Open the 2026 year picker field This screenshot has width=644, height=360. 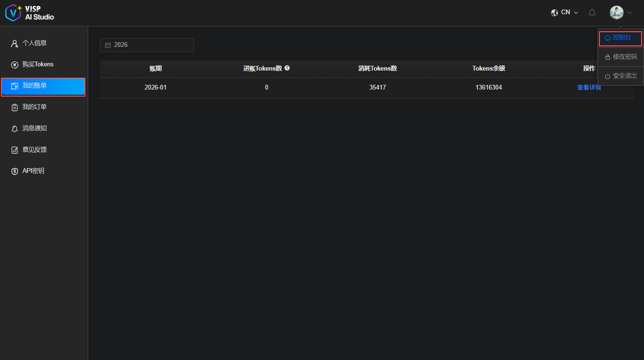(x=147, y=45)
